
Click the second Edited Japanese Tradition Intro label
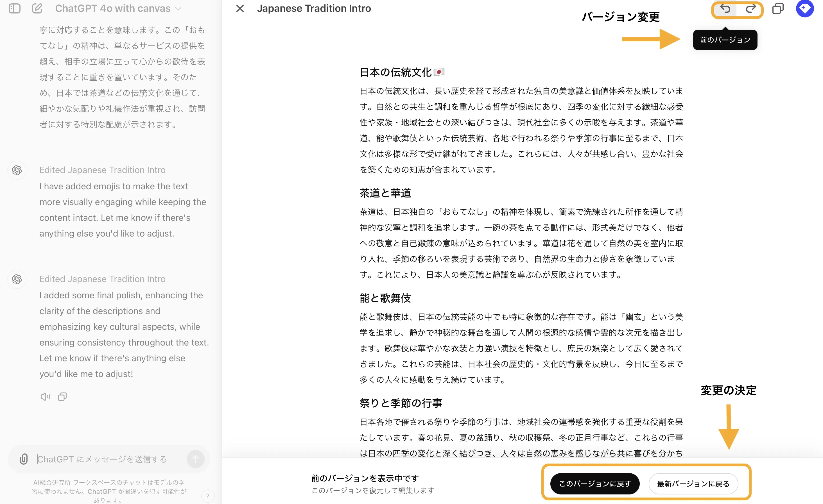(102, 279)
